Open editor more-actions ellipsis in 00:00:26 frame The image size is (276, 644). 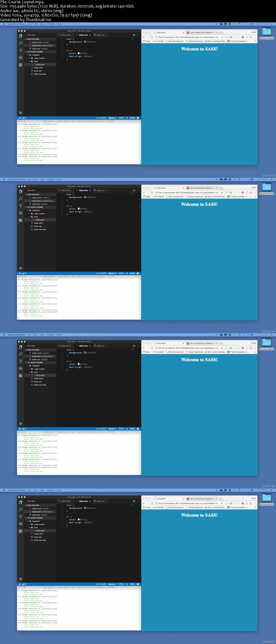tap(139, 190)
